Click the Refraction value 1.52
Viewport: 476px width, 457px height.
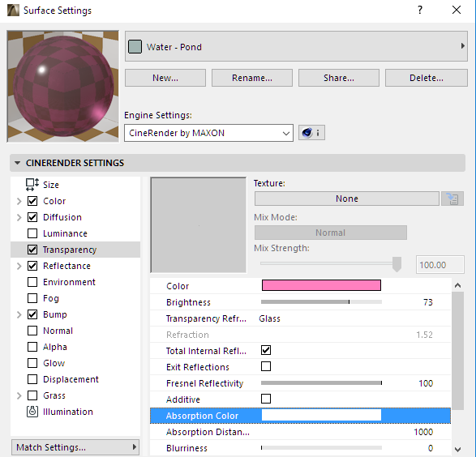click(x=424, y=335)
